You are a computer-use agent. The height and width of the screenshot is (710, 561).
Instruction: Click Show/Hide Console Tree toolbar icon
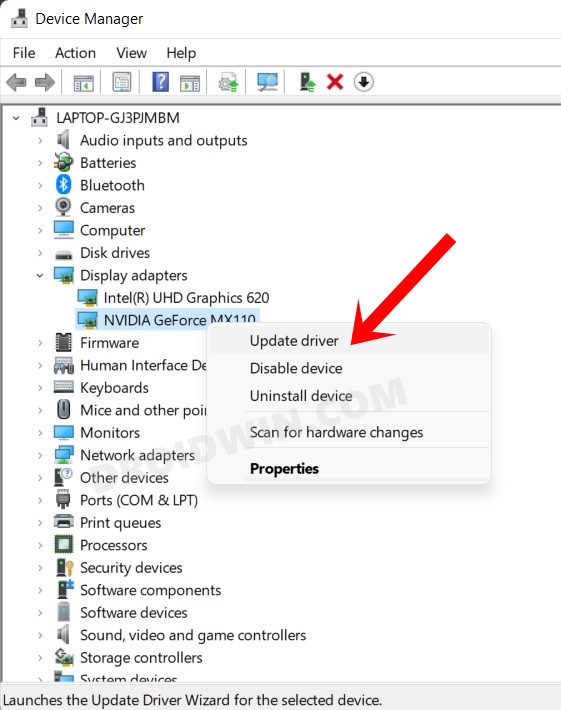click(84, 82)
